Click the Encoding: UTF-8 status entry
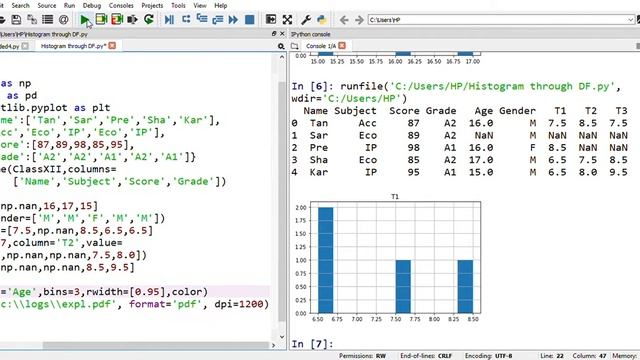 click(x=489, y=356)
